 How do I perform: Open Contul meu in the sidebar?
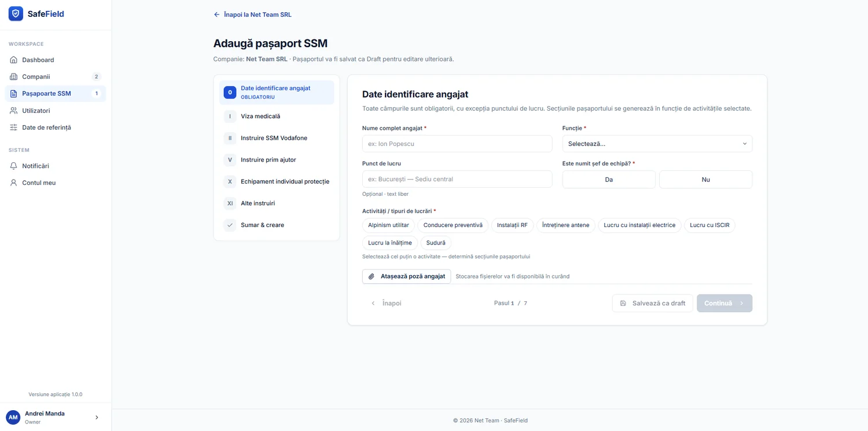56,182
